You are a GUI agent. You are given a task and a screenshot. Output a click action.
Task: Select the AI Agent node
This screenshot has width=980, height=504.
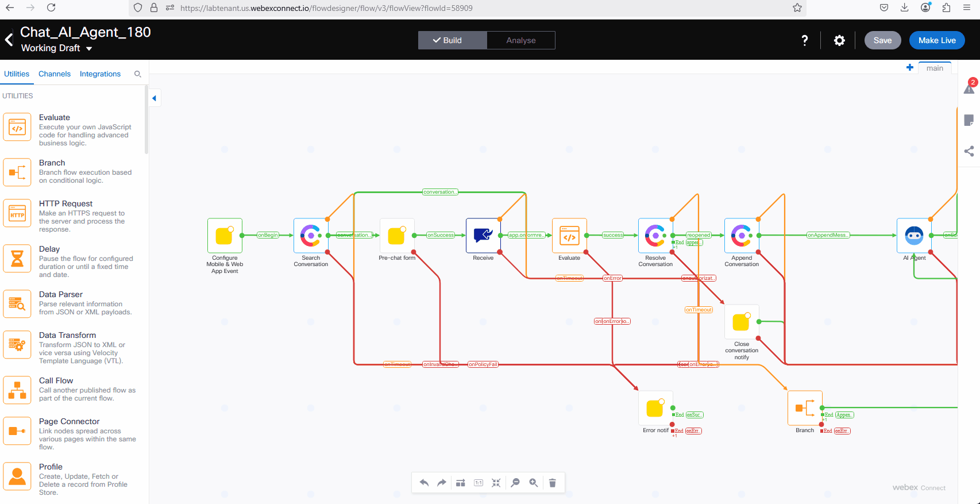[x=913, y=235]
